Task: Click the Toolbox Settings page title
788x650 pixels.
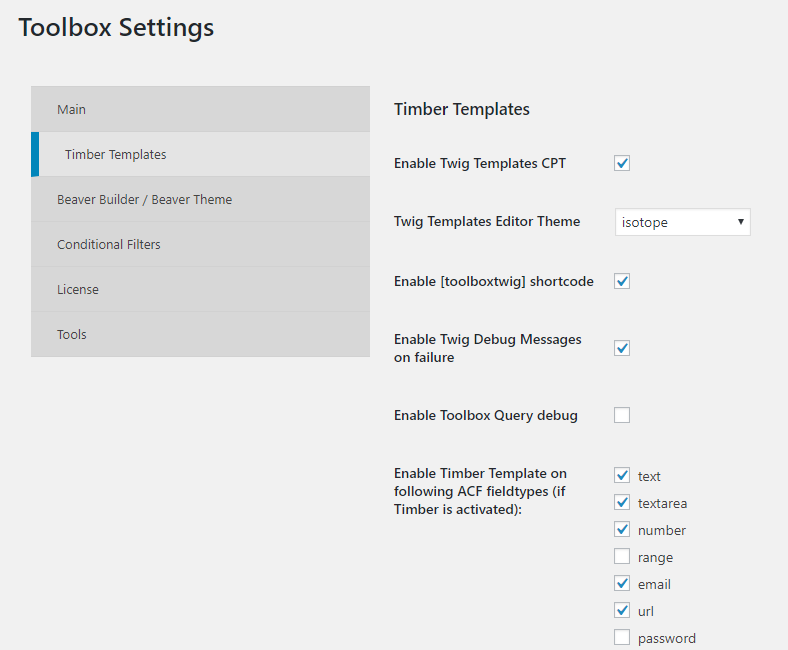Action: [x=116, y=27]
